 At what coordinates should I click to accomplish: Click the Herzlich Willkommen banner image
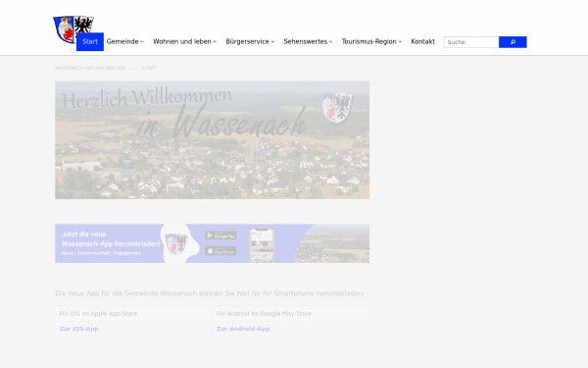(x=213, y=139)
